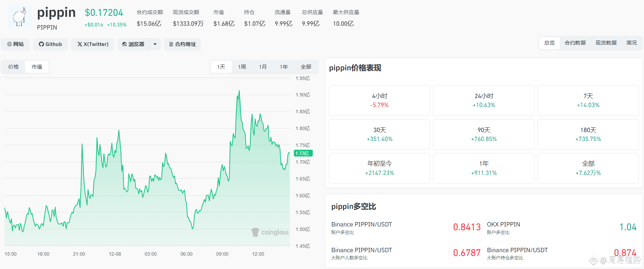Screen dimensions: 644x269
Task: Expand the 浏览器 dropdown arrow
Action: tap(155, 44)
